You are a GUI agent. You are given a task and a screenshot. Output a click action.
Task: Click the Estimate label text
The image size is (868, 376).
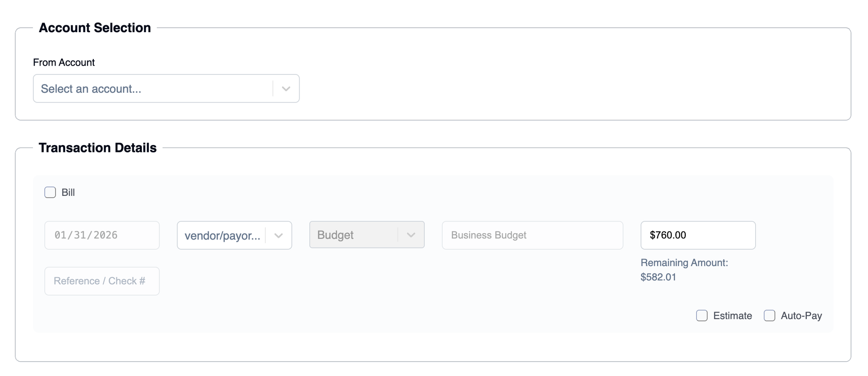[732, 316]
